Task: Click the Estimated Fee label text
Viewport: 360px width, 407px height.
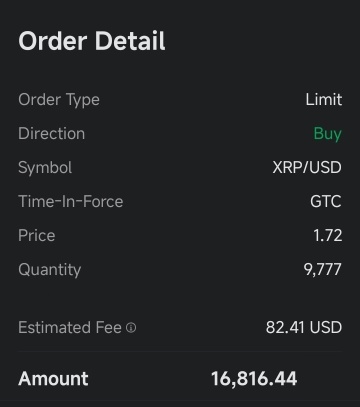Action: click(70, 328)
